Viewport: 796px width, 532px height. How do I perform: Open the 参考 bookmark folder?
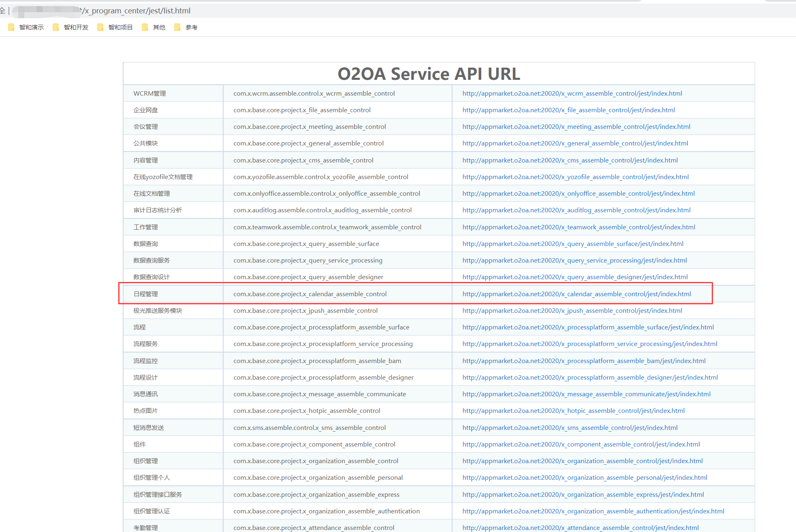pyautogui.click(x=187, y=27)
